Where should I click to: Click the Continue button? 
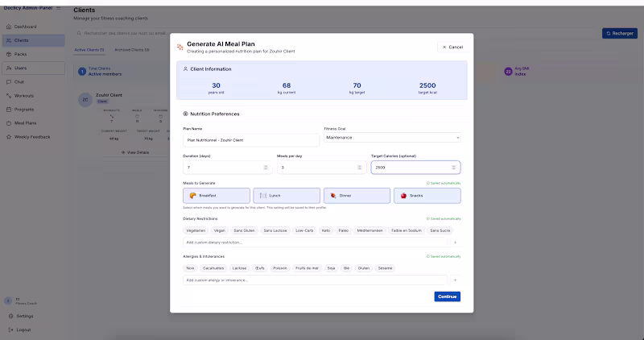448,296
